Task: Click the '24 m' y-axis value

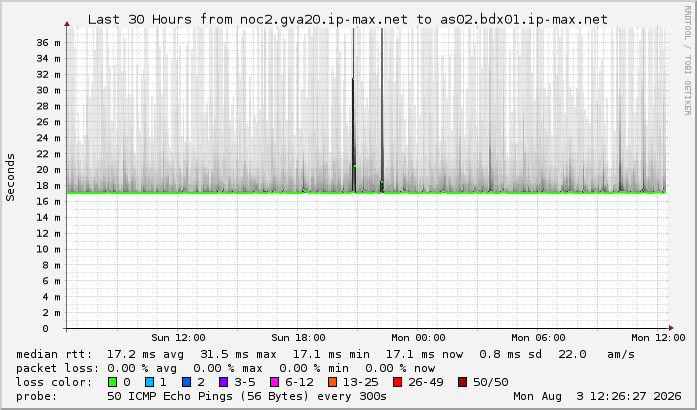Action: (48, 138)
